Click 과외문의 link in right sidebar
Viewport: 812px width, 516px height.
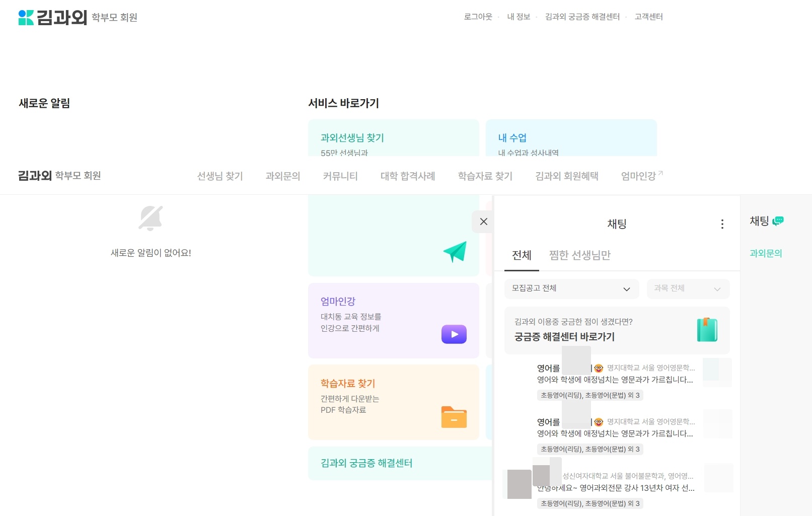[766, 253]
